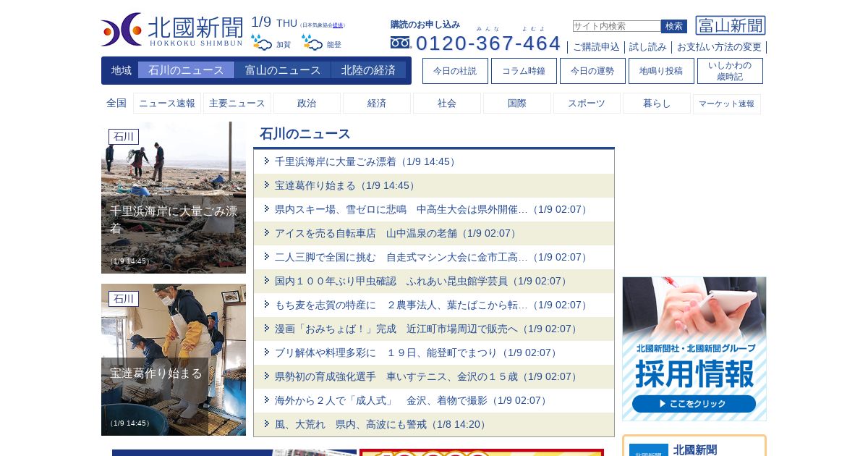The width and height of the screenshot is (868, 456).
Task: Select the 北陸の経済 tab
Action: point(368,70)
